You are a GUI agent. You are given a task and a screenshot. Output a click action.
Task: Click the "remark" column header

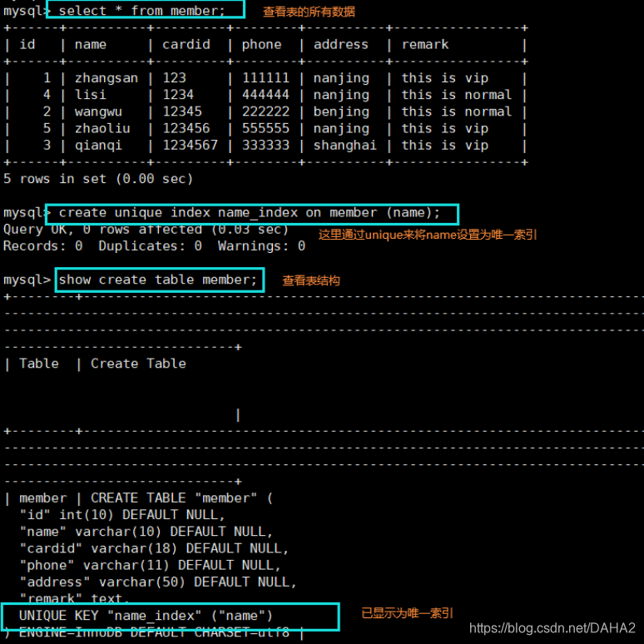425,44
